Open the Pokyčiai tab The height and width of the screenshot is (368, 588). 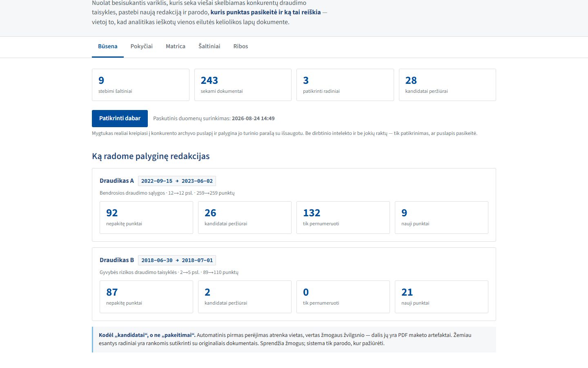142,46
